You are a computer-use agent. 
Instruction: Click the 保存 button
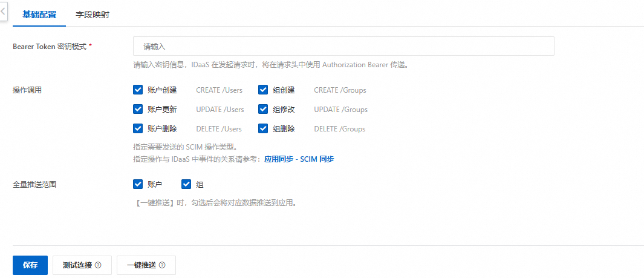pyautogui.click(x=30, y=265)
